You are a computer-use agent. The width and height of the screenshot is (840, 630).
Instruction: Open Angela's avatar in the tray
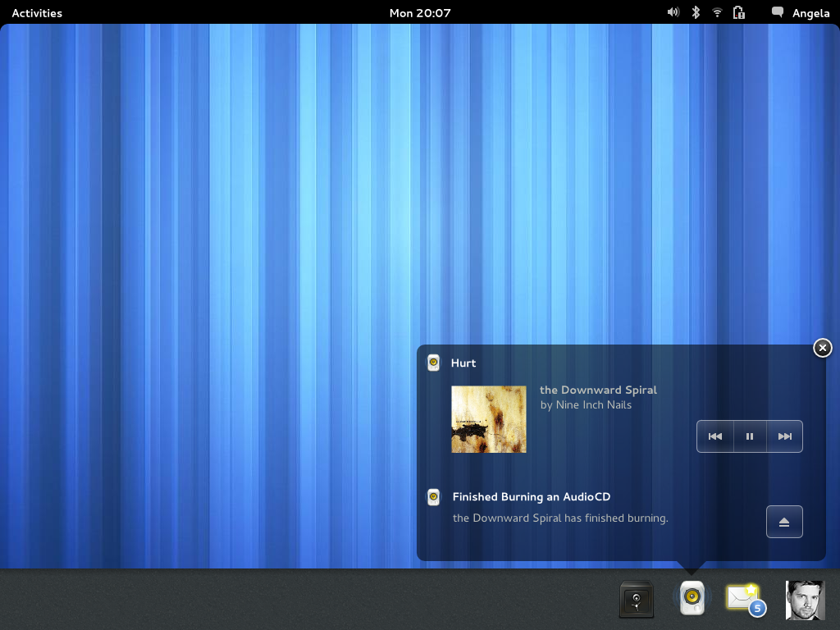coord(805,600)
